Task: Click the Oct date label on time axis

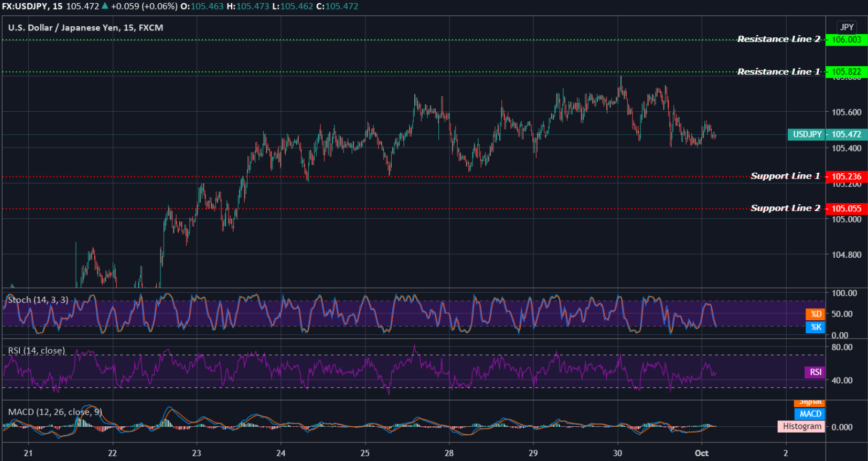Action: tap(702, 453)
